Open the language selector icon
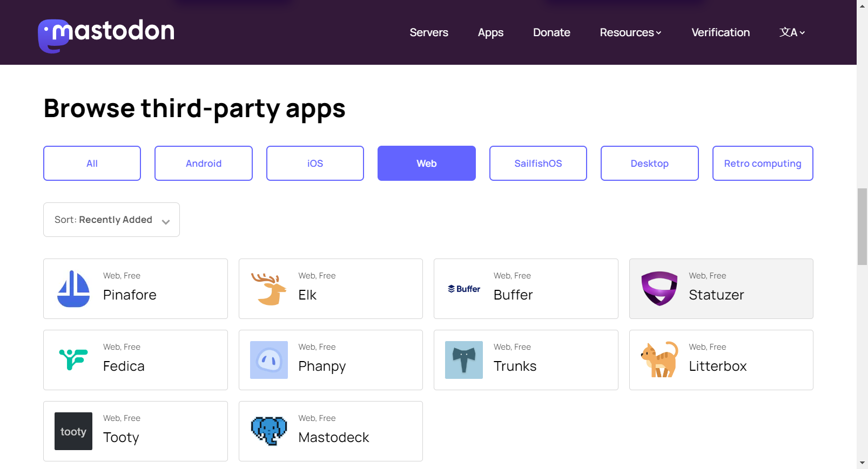This screenshot has width=868, height=469. (792, 32)
